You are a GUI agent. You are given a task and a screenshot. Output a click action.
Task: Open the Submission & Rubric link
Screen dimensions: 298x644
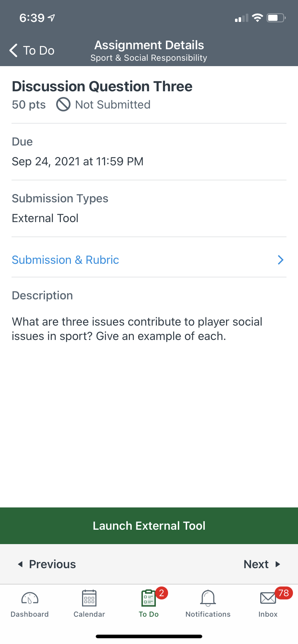[66, 260]
